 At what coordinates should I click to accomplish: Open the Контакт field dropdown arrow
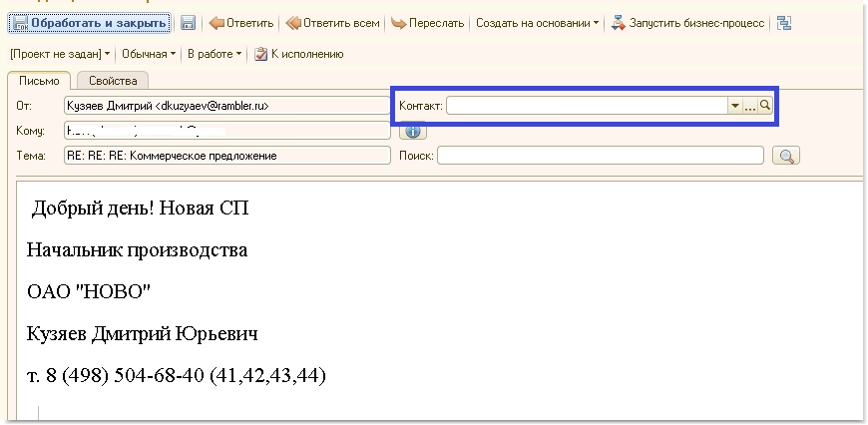735,105
